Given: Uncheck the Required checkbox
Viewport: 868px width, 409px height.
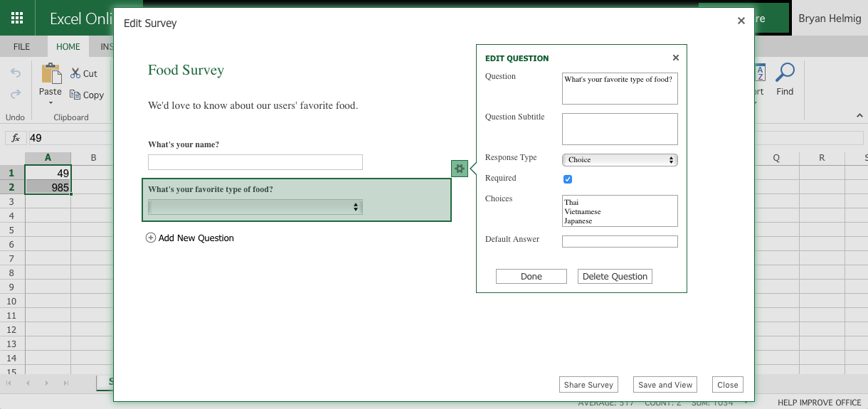Looking at the screenshot, I should click(x=568, y=179).
